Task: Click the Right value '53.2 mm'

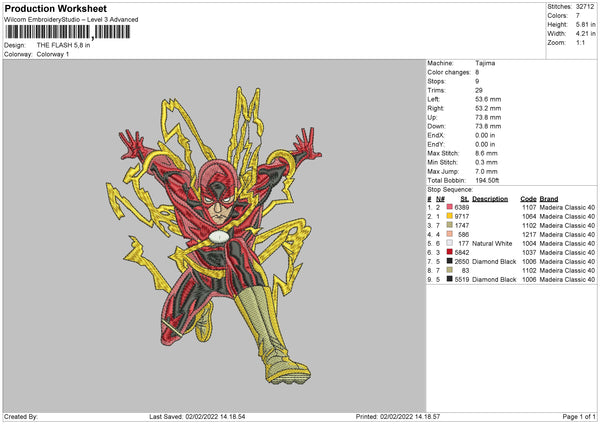Action: [488, 108]
